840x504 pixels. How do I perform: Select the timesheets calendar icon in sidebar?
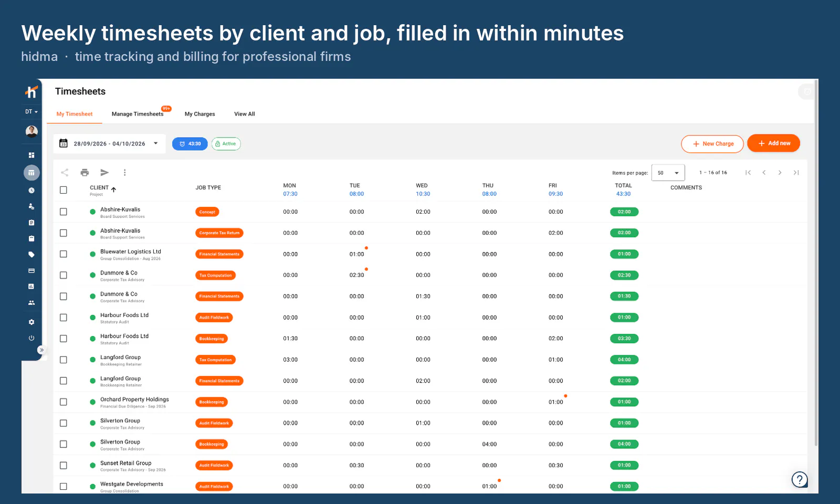(x=31, y=173)
